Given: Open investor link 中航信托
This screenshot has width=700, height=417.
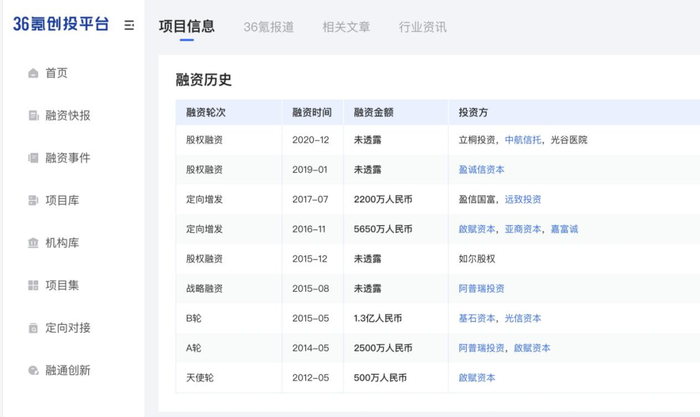Looking at the screenshot, I should tap(524, 140).
